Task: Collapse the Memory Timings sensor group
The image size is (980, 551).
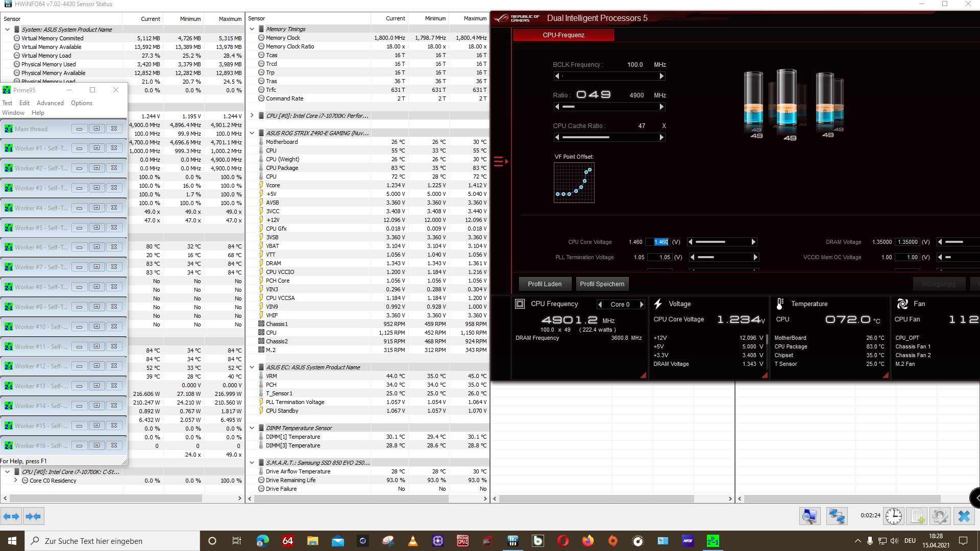Action: (x=252, y=29)
